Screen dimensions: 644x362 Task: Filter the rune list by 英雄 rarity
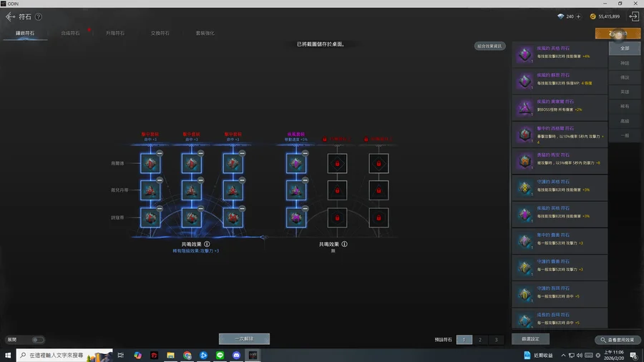click(625, 92)
